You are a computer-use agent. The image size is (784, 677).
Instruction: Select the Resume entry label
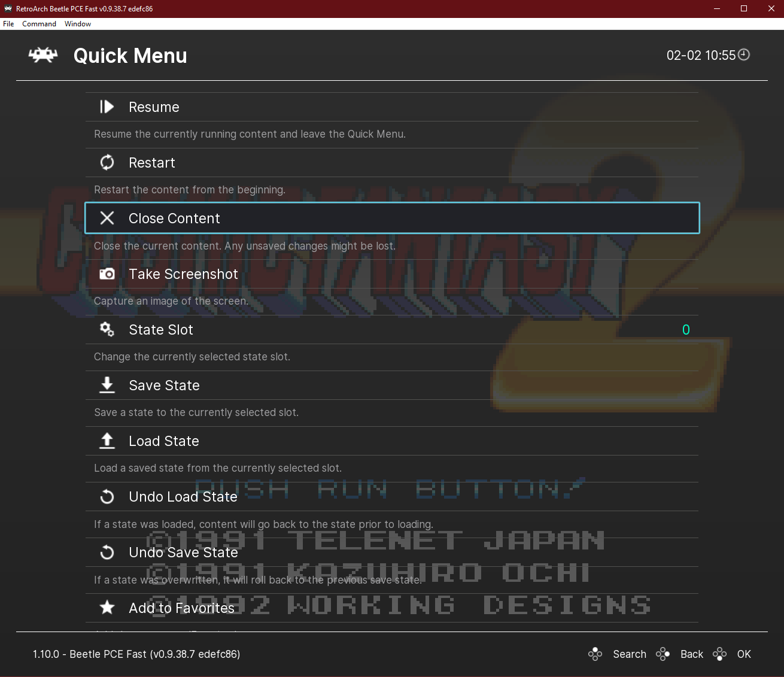click(x=154, y=107)
